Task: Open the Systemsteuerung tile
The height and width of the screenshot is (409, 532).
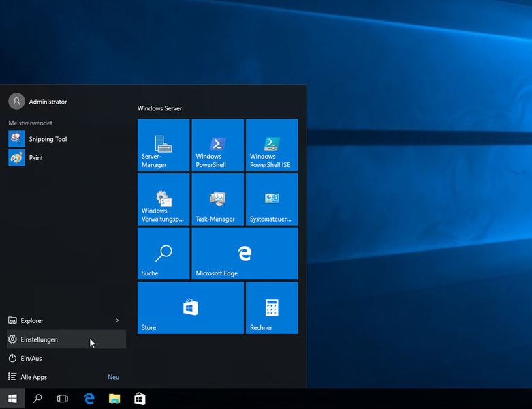Action: [272, 199]
